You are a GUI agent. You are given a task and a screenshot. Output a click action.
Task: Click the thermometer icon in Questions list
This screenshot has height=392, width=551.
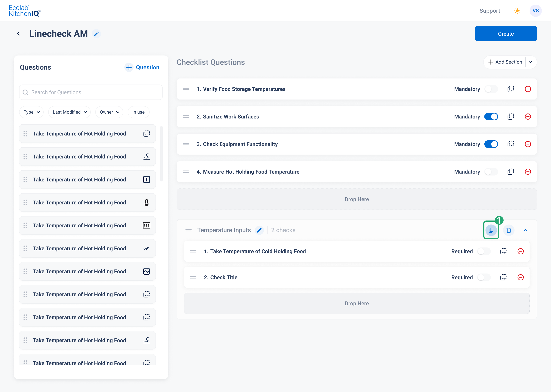point(146,203)
